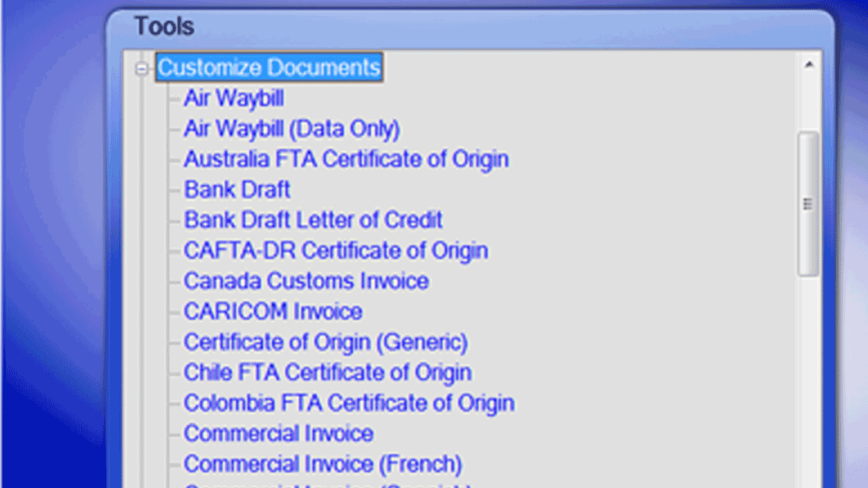Open Colombia FTA Certificate of Origin
This screenshot has height=488, width=868.
(349, 402)
